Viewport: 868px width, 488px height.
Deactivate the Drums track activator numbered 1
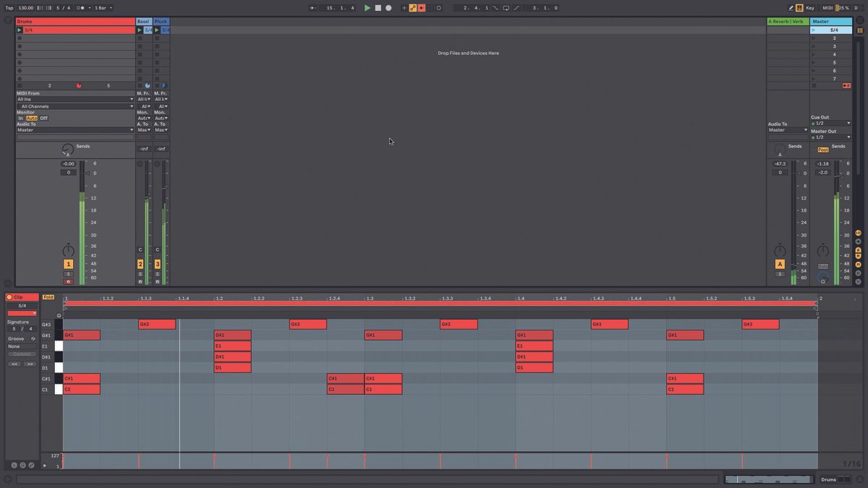pos(69,264)
